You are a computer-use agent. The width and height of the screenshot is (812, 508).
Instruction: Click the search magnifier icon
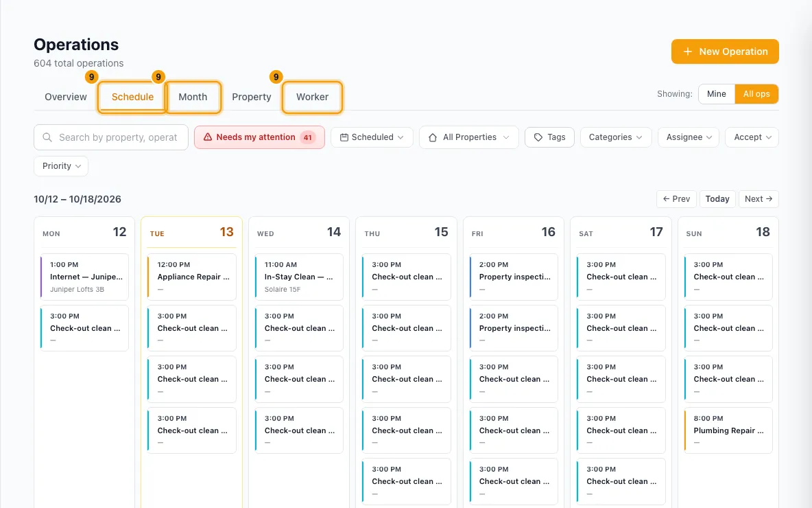[47, 137]
